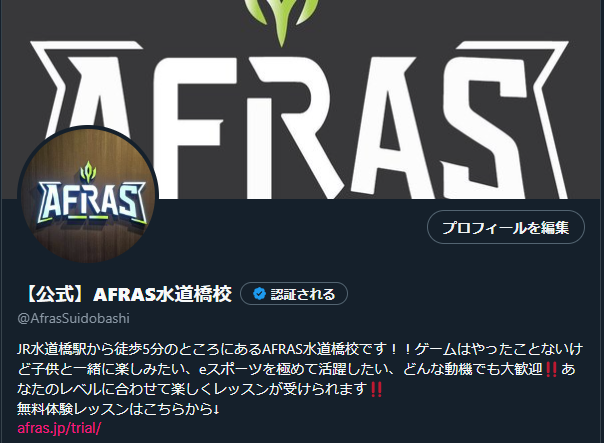Click the down arrow after こちらから

pos(216,409)
